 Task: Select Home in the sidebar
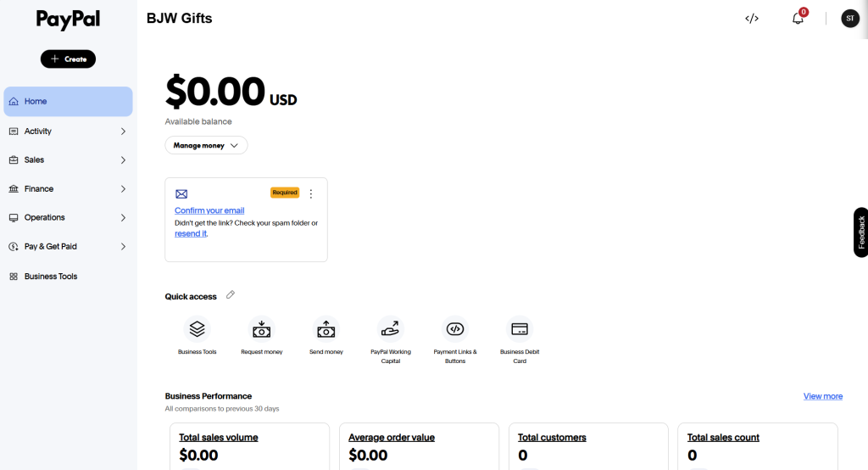[68, 102]
